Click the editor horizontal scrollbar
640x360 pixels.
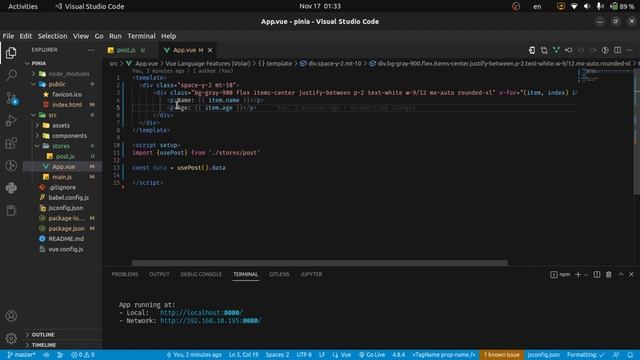coord(320,263)
